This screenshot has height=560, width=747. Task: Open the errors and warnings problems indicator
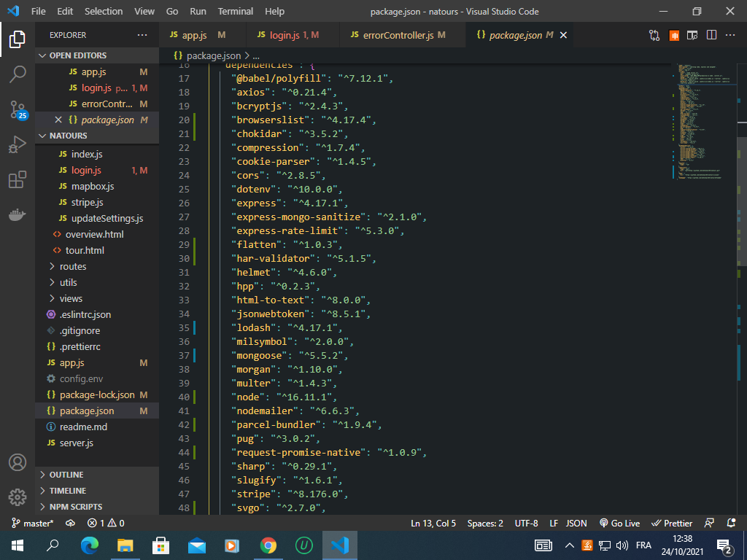pos(106,523)
